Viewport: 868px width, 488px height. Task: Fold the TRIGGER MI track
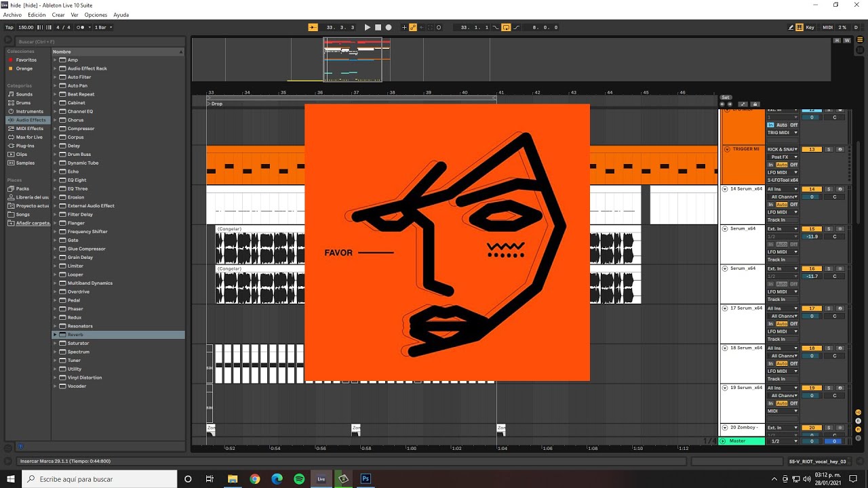tap(727, 149)
